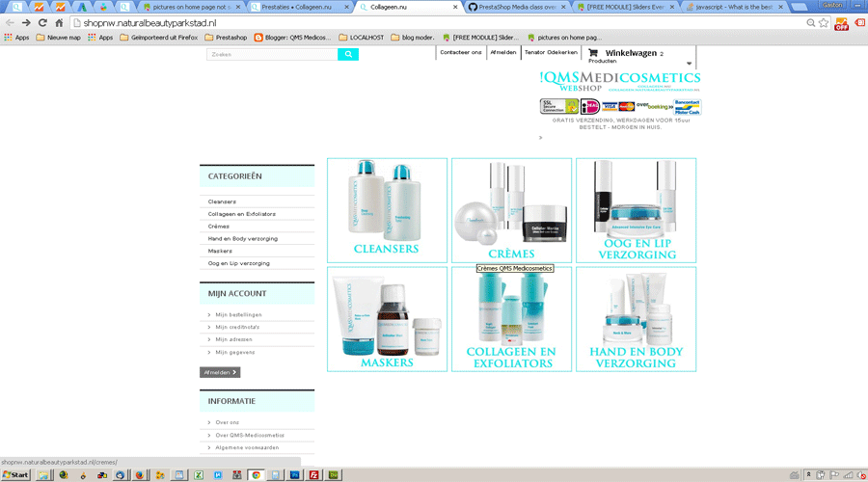
Task: Click the browser address bar URL
Action: coord(149,23)
